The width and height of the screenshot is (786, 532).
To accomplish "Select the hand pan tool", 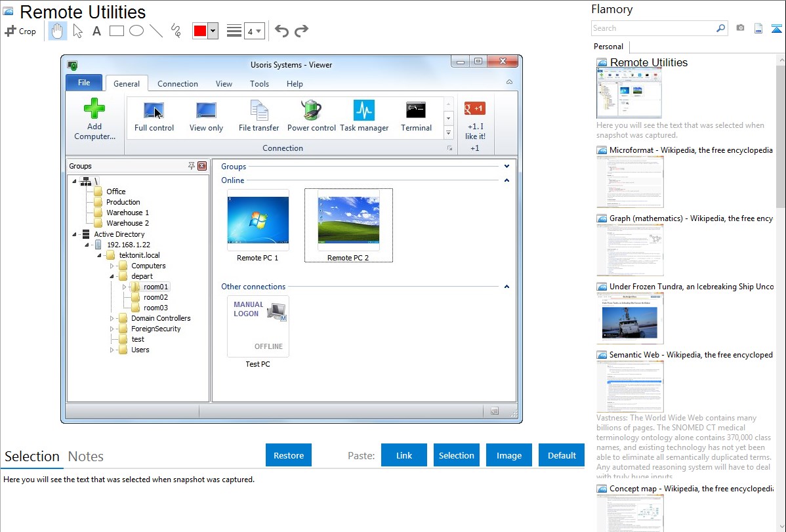I will 58,31.
